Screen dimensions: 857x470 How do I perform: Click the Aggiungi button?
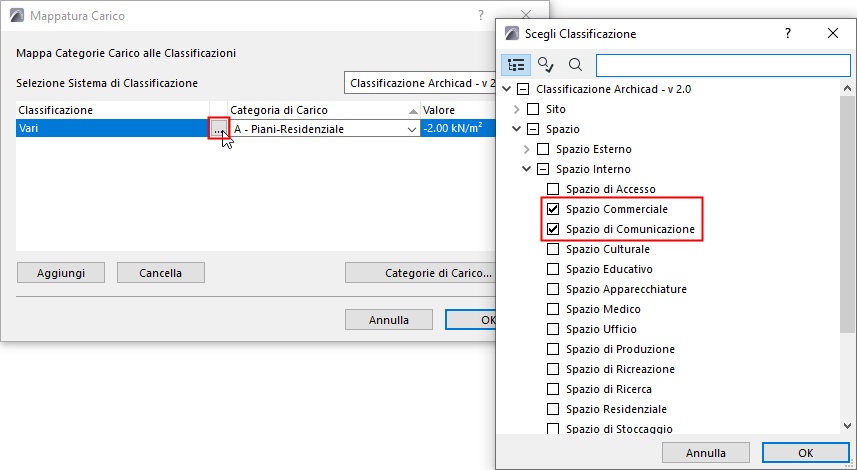tap(61, 272)
